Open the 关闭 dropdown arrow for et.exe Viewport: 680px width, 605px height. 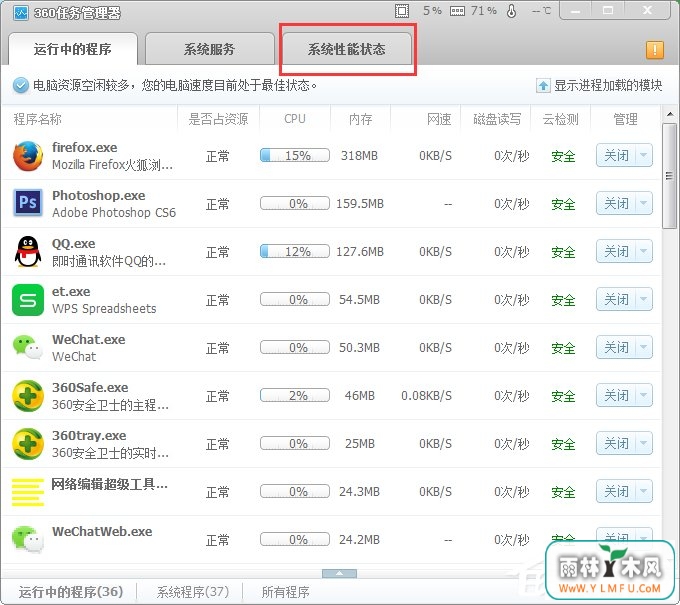[x=644, y=299]
